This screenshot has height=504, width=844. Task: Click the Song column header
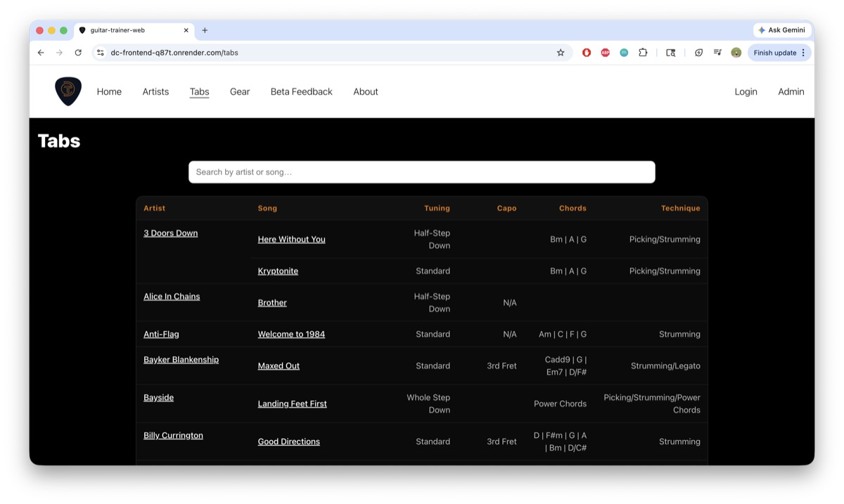267,208
